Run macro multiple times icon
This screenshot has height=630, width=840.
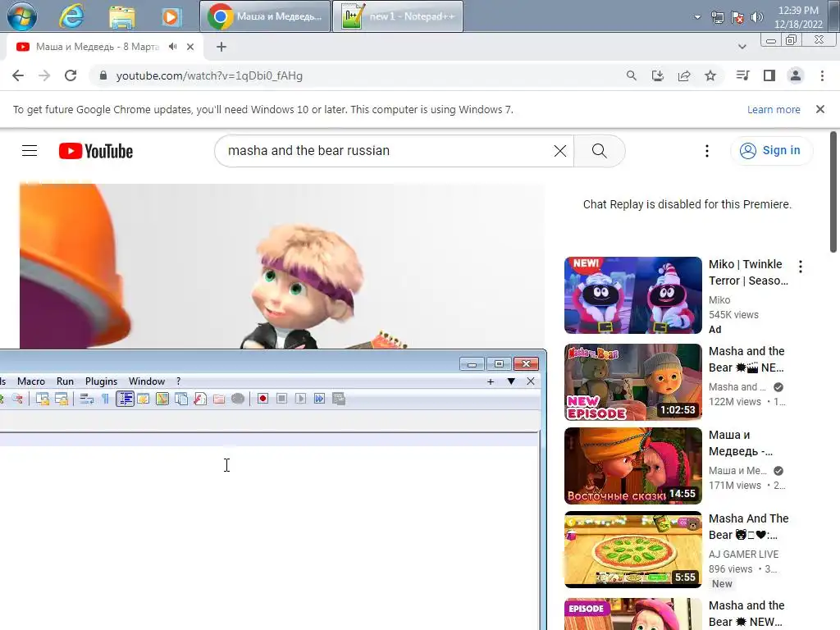click(x=319, y=399)
